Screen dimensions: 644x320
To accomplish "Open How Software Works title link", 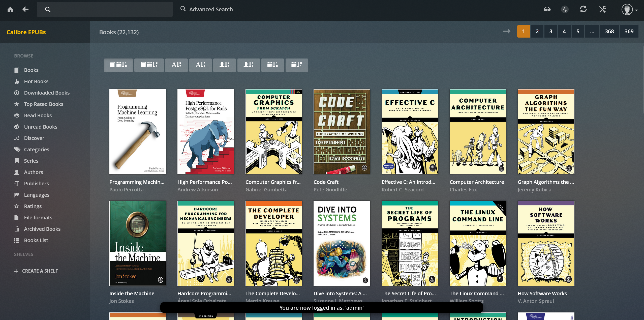I will (x=542, y=293).
